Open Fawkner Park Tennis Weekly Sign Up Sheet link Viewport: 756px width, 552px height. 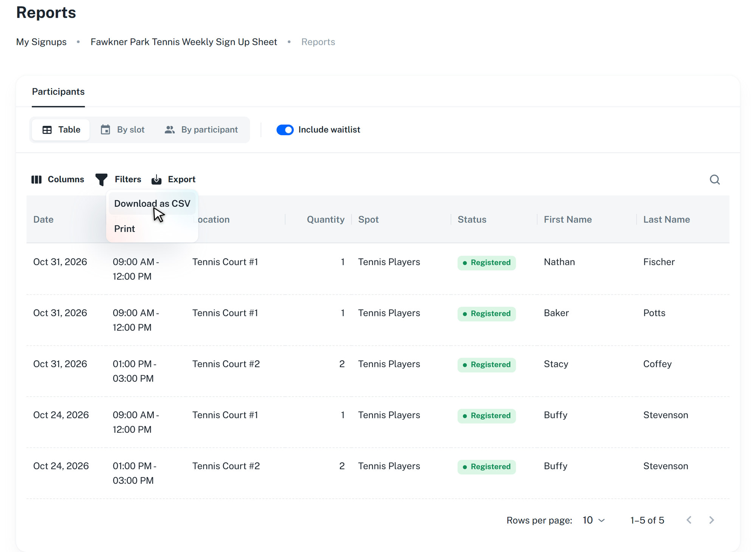(184, 42)
